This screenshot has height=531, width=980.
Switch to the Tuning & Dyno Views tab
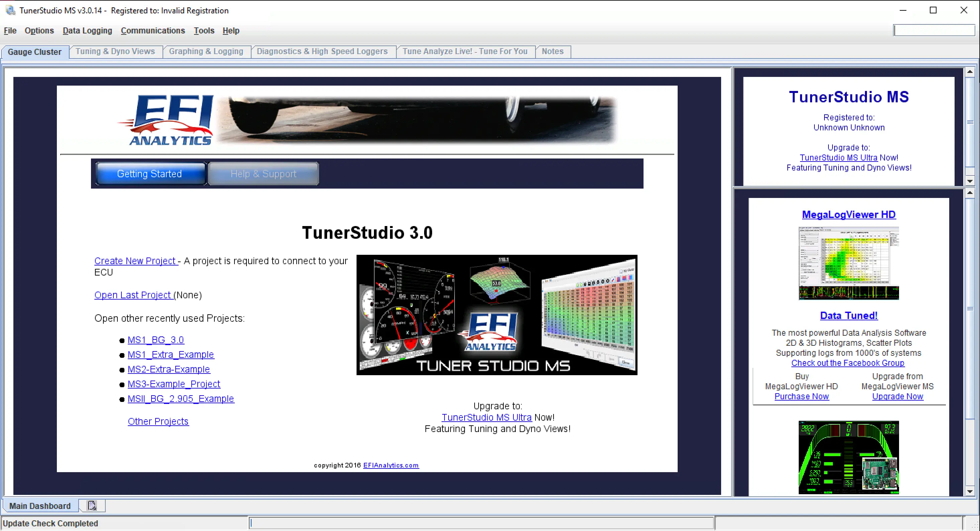[115, 51]
